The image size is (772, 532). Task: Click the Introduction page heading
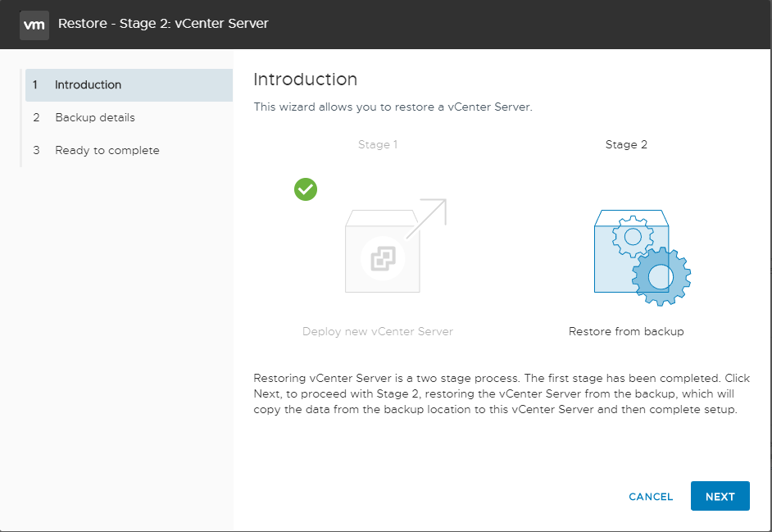pyautogui.click(x=305, y=80)
